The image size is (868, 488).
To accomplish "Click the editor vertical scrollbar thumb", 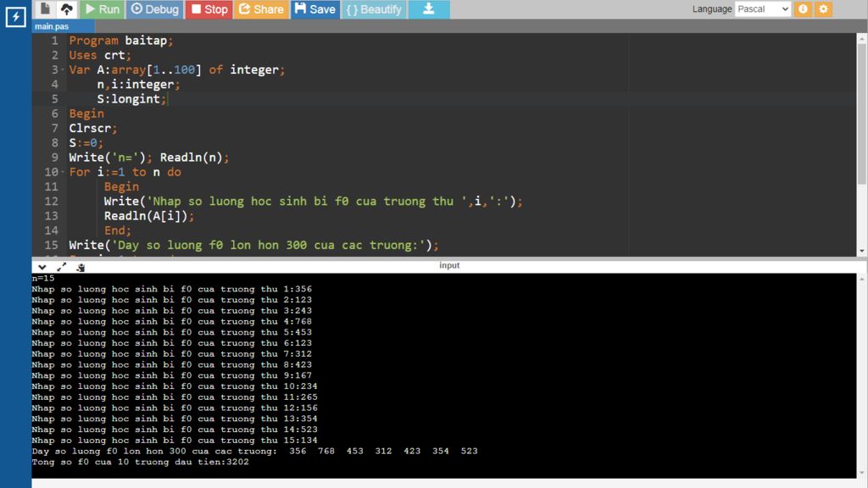I will point(862,114).
